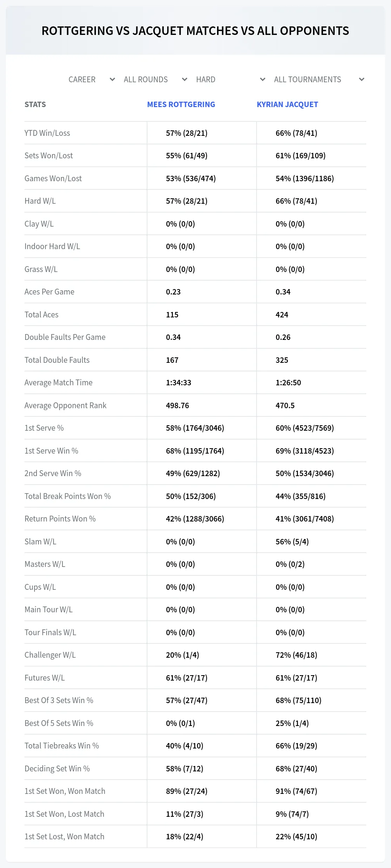Open Kyrian Jacquet player link
The image size is (391, 868).
(287, 104)
